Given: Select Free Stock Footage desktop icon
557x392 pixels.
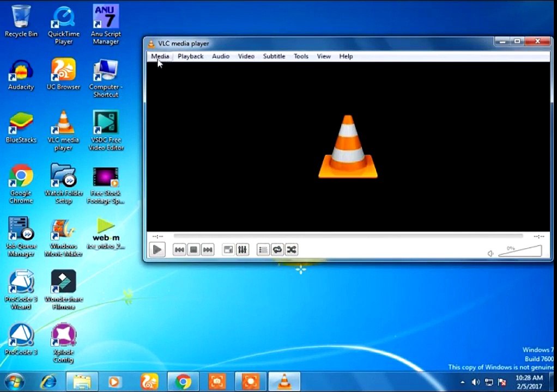Looking at the screenshot, I should coord(106,185).
